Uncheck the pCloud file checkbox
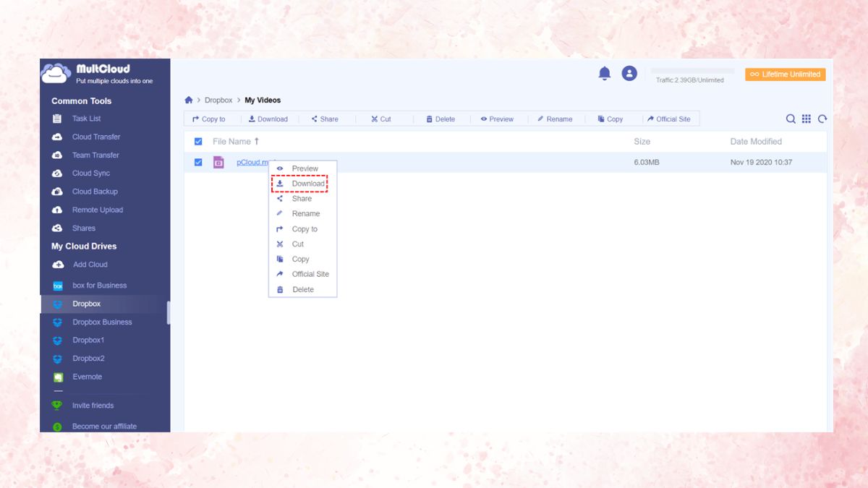Image resolution: width=868 pixels, height=488 pixels. pyautogui.click(x=198, y=163)
